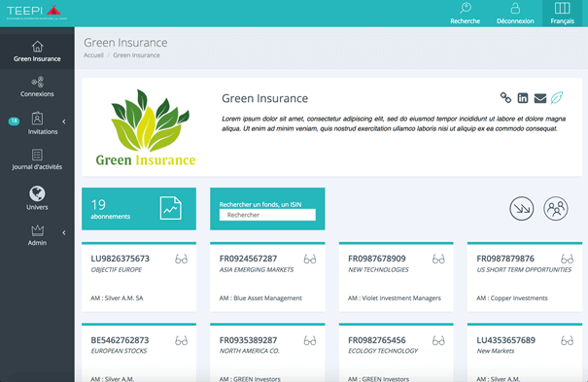
Task: Open Journal d'activités in sidebar
Action: [x=37, y=159]
